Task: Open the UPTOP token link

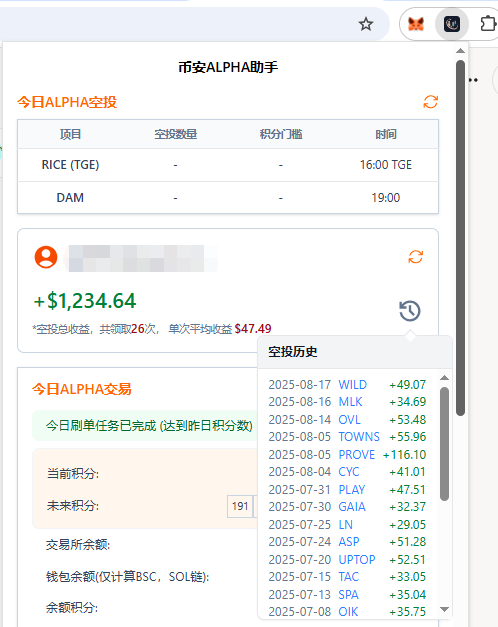Action: click(357, 560)
